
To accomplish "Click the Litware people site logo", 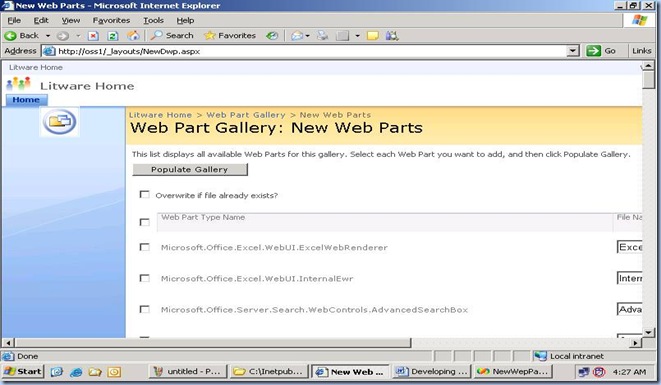I will [x=19, y=84].
